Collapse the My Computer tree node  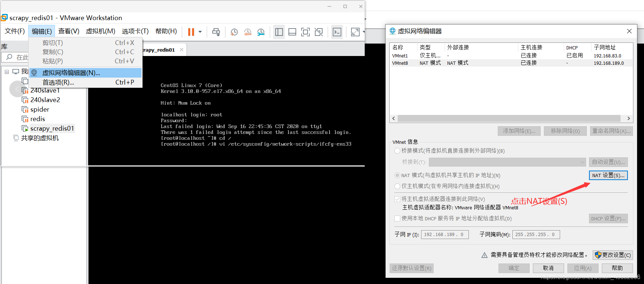point(7,72)
